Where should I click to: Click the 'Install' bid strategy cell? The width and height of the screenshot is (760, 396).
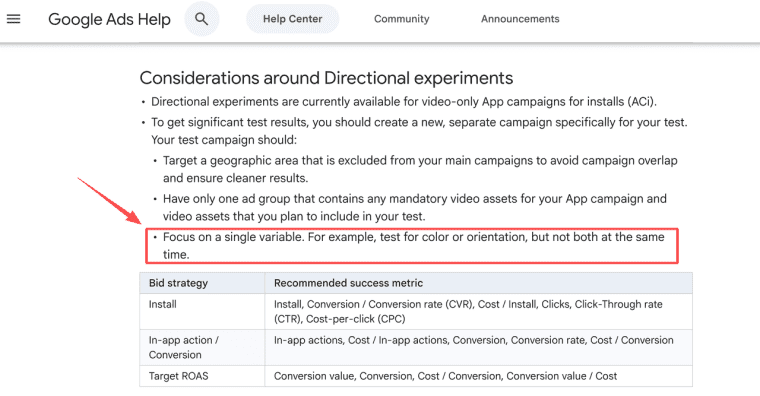coord(202,312)
